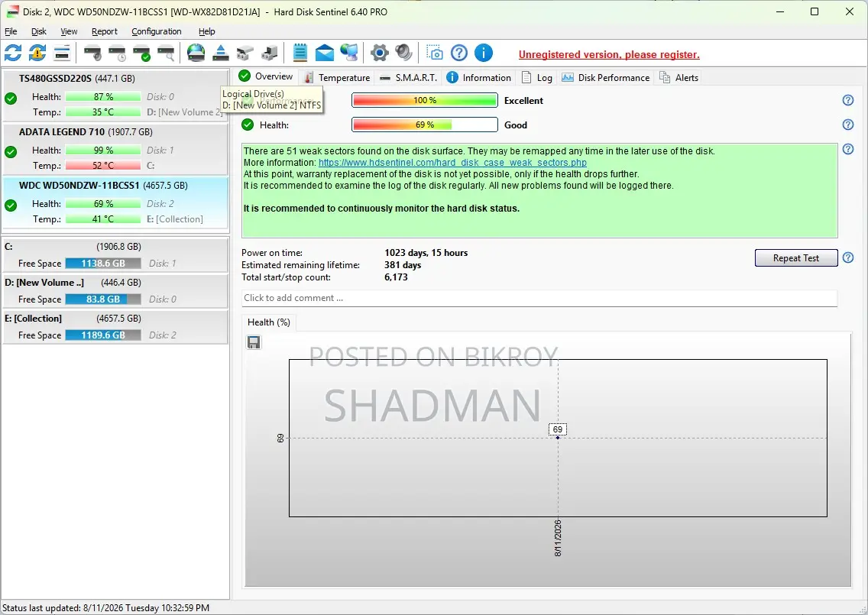Click the Health 69 % overview bar
Screen dimensions: 868x615
pos(425,125)
